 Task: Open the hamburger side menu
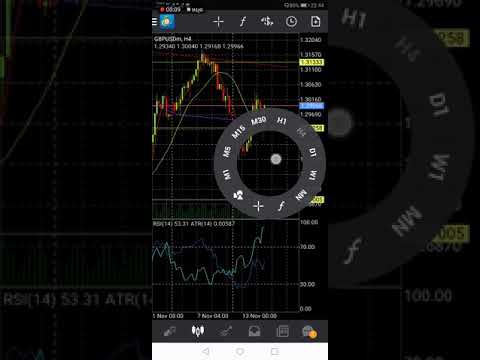click(155, 22)
